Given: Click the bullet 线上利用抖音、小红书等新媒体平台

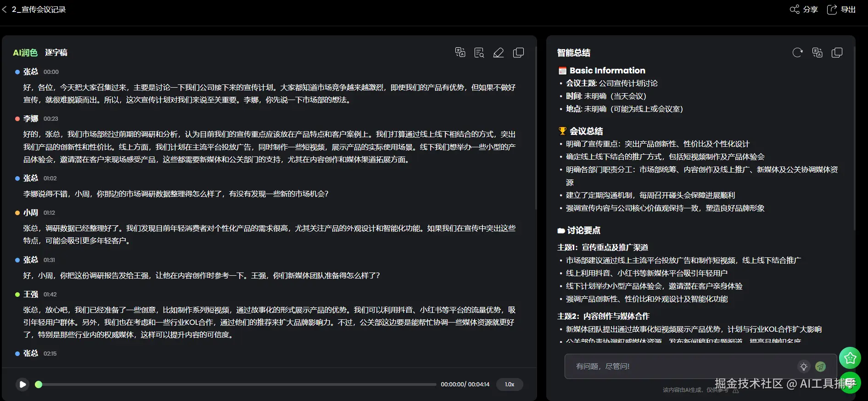Looking at the screenshot, I should click(647, 273).
